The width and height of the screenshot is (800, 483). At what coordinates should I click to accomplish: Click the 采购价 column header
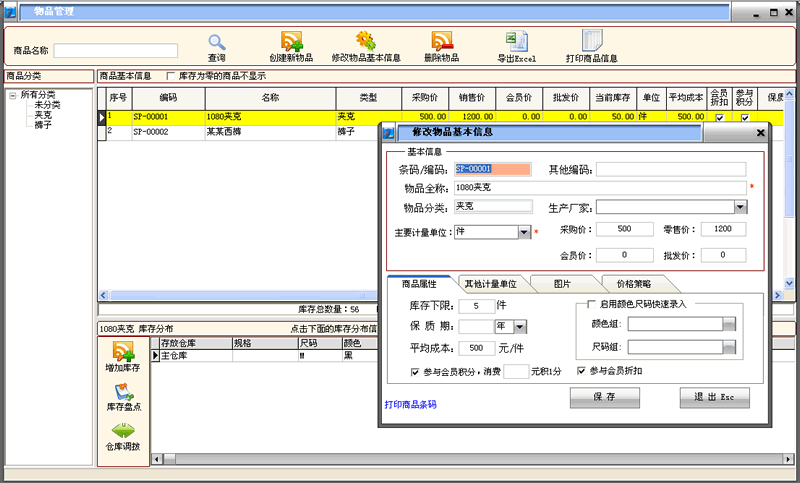tap(425, 97)
